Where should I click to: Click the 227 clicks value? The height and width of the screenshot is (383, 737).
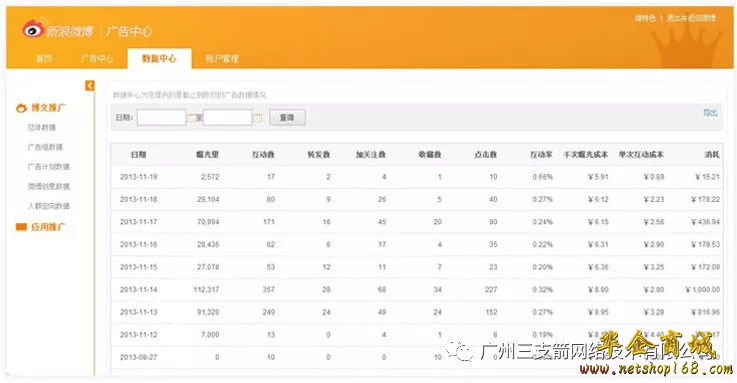pos(491,290)
